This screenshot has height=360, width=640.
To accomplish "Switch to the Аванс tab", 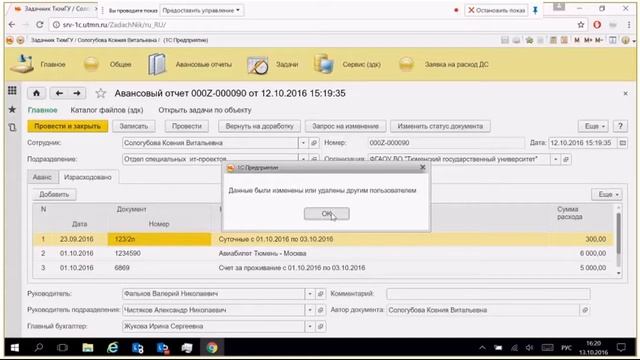I will coord(42,177).
